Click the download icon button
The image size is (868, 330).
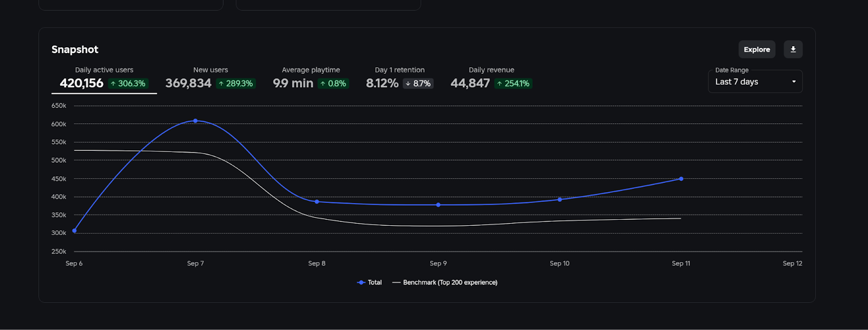pos(793,49)
